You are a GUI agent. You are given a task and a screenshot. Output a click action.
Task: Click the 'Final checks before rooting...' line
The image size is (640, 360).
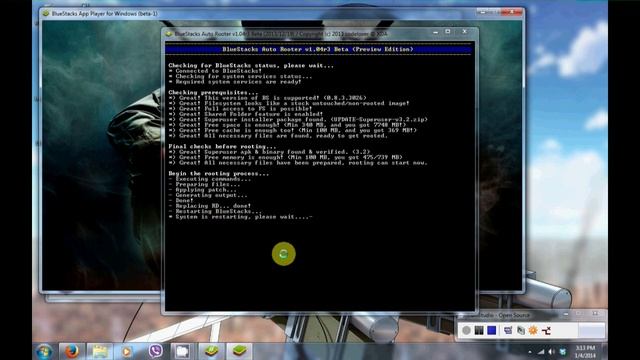click(222, 146)
